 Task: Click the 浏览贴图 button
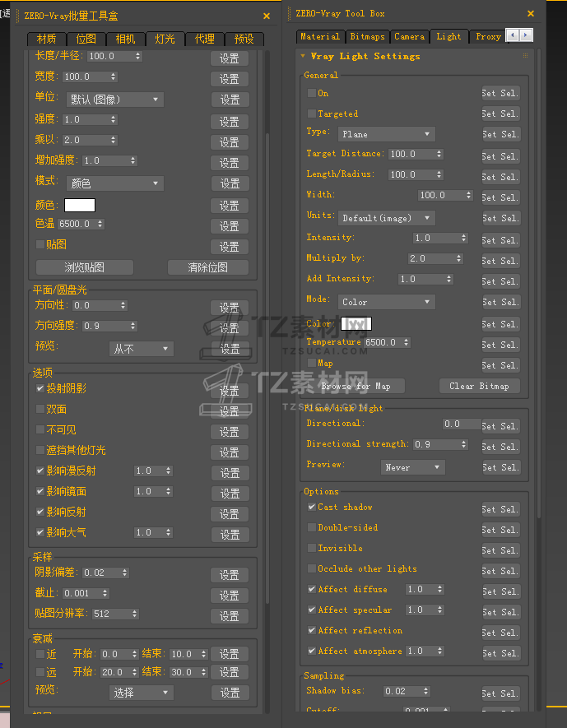pyautogui.click(x=85, y=267)
